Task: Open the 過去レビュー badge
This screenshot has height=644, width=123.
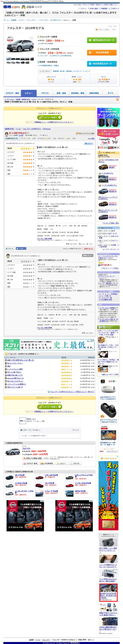Action: point(88,255)
